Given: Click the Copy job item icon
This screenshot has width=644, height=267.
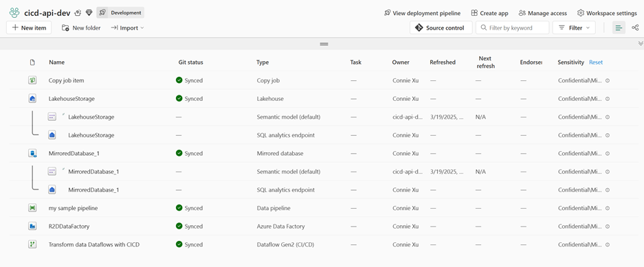Looking at the screenshot, I should tap(32, 80).
